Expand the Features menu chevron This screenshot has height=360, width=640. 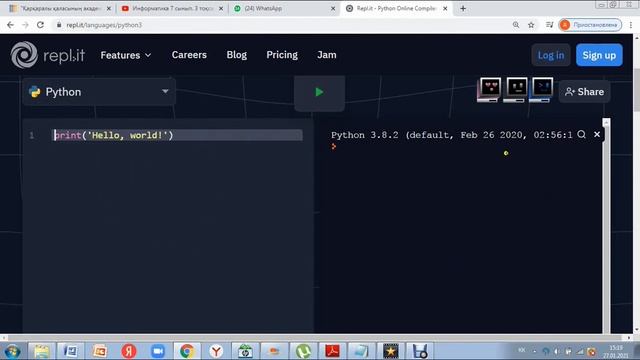click(148, 55)
